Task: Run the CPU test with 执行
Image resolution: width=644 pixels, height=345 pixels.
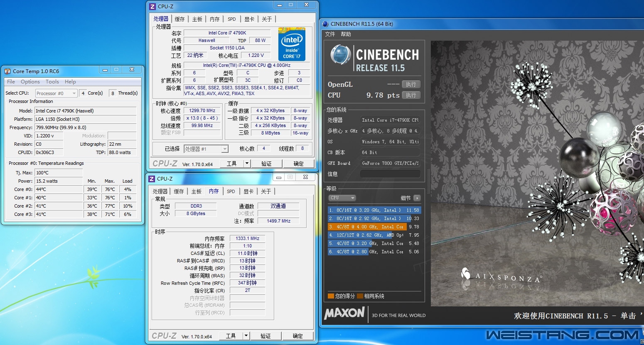Action: 411,95
